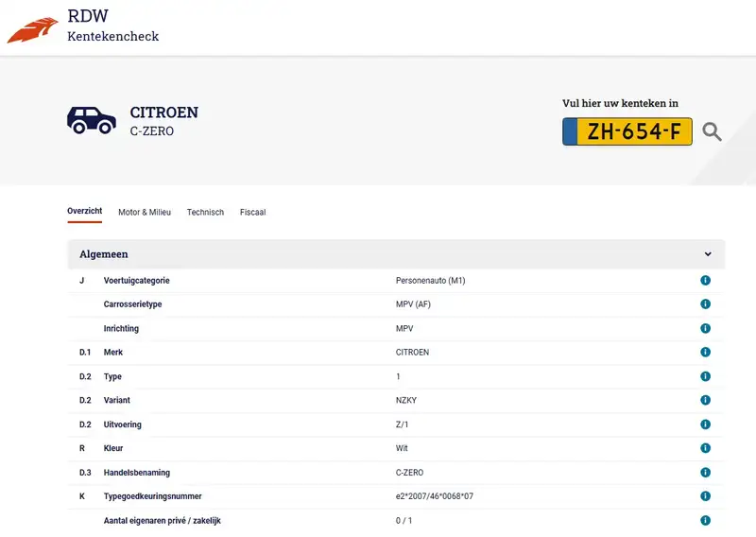
Task: Open info icon for Handelsbenaming row
Action: tap(705, 472)
